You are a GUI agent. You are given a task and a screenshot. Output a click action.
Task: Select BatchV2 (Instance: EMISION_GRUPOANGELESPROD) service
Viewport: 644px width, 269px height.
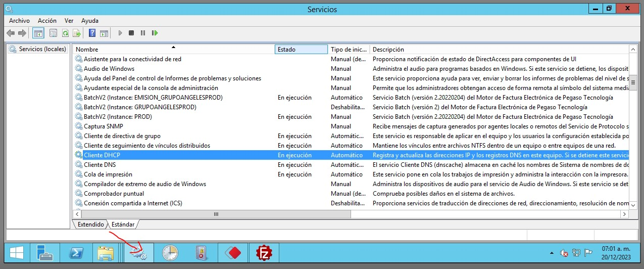[153, 98]
